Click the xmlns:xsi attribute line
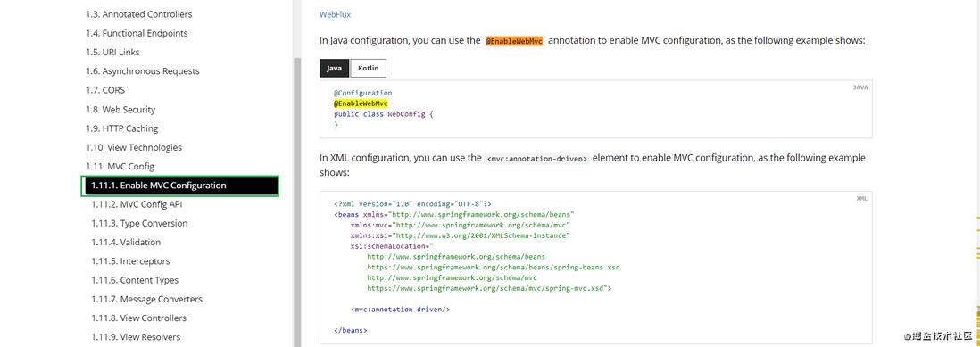Image resolution: width=980 pixels, height=347 pixels. click(x=460, y=235)
